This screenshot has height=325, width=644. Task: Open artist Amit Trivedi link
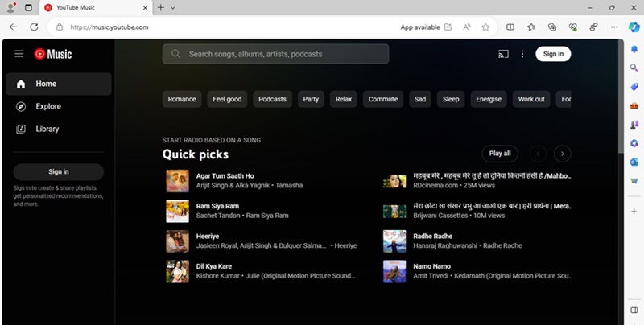click(431, 276)
